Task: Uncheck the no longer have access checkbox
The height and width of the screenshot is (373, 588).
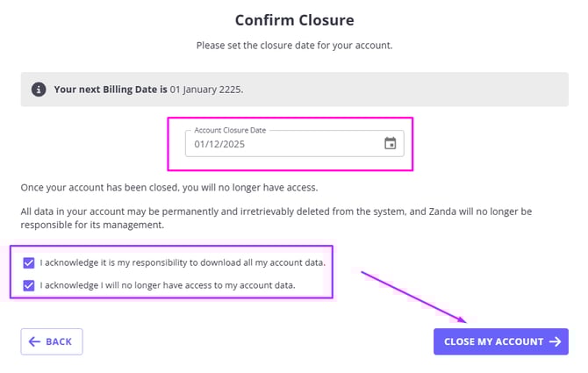Action: [x=30, y=284]
